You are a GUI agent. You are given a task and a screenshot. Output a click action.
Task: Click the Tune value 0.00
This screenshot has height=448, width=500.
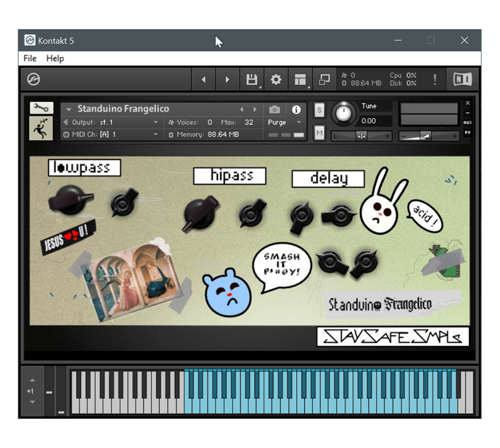click(x=369, y=121)
